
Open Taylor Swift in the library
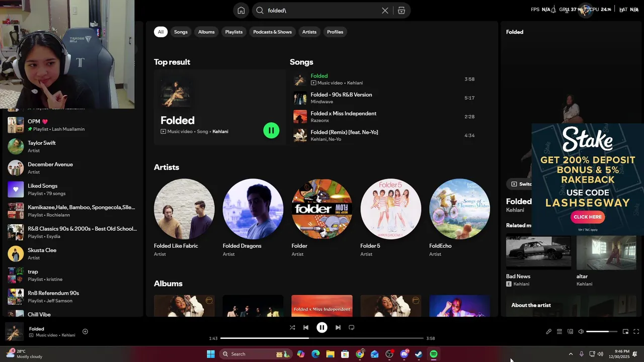[x=73, y=146]
